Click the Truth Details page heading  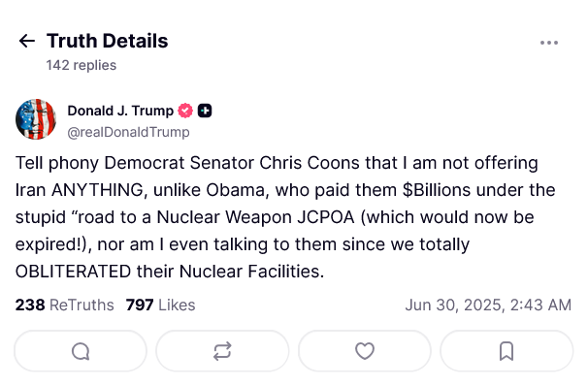(x=108, y=41)
